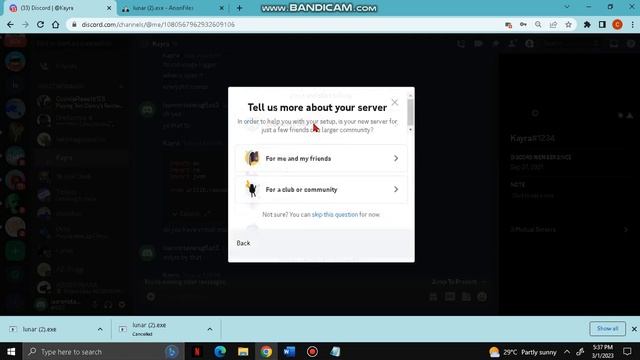Bookmark this page with star

click(x=568, y=24)
